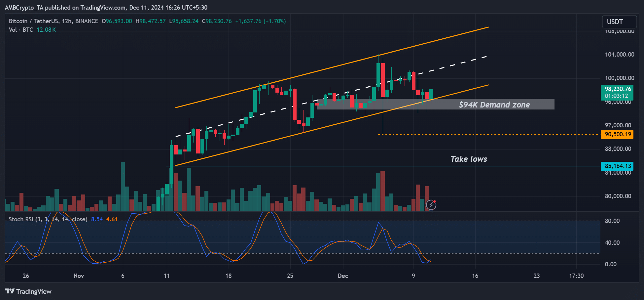The width and height of the screenshot is (644, 300).
Task: Select the Vol · BTC indicator label
Action: pyautogui.click(x=21, y=30)
